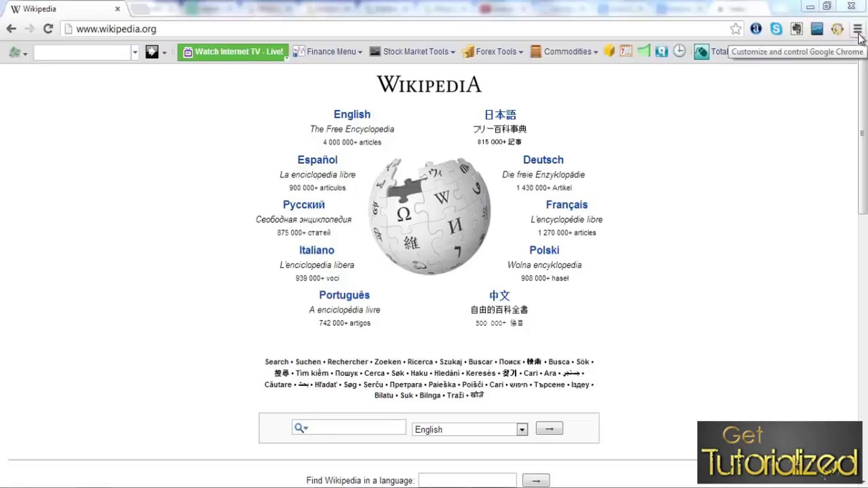
Task: Click the search go arrow button
Action: pos(549,428)
